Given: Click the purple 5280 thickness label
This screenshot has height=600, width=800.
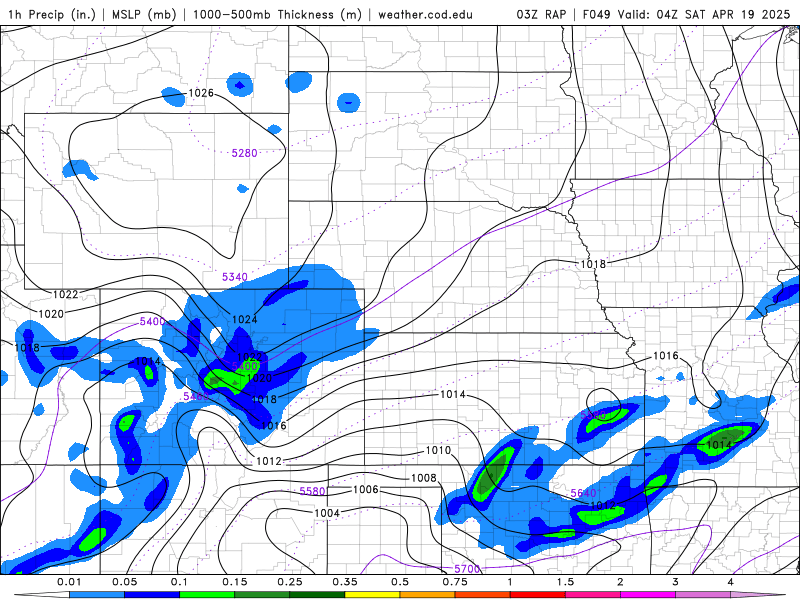Looking at the screenshot, I should (x=244, y=153).
